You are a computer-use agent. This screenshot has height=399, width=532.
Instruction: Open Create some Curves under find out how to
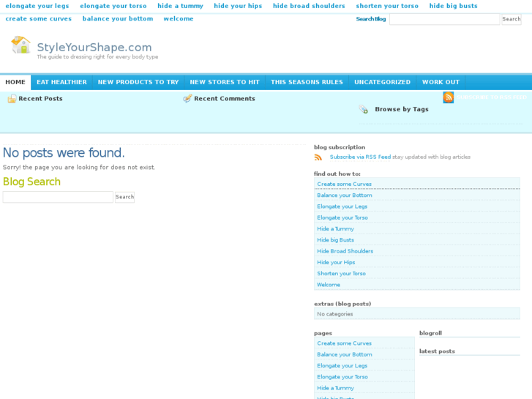point(345,184)
